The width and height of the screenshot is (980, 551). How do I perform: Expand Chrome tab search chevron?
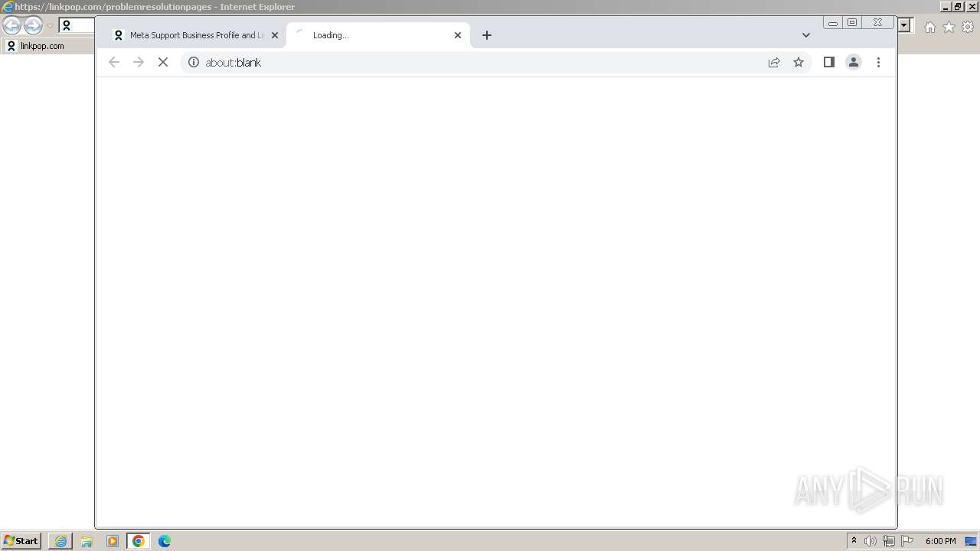(x=805, y=35)
